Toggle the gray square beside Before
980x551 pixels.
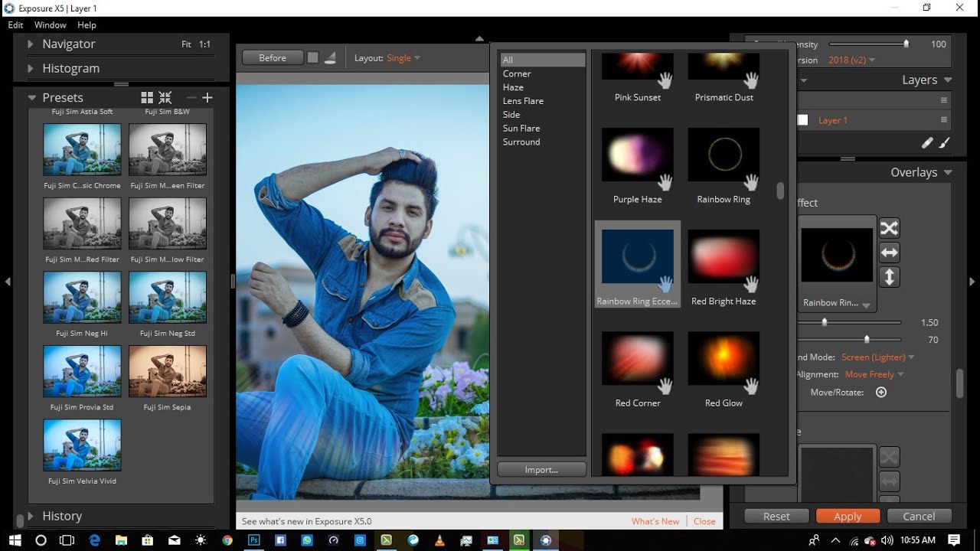312,57
